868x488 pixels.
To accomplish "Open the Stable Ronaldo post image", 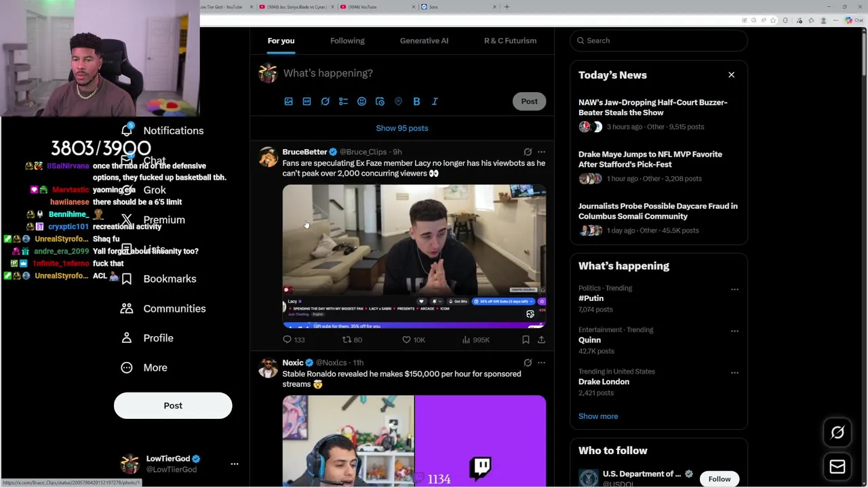I will click(x=414, y=441).
